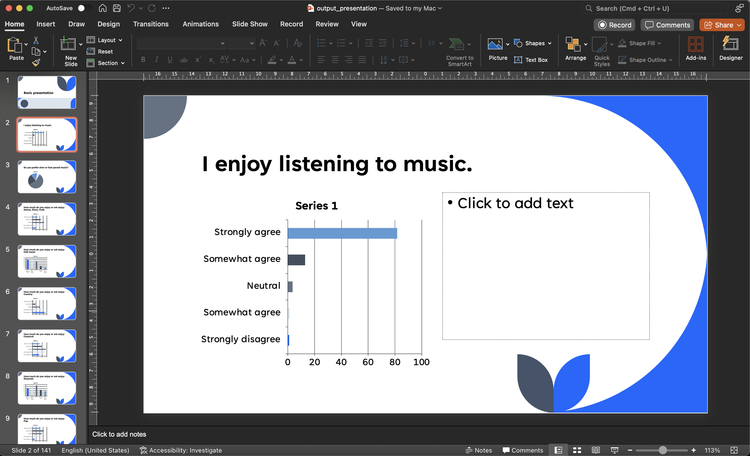Click the New Slide icon

68,44
